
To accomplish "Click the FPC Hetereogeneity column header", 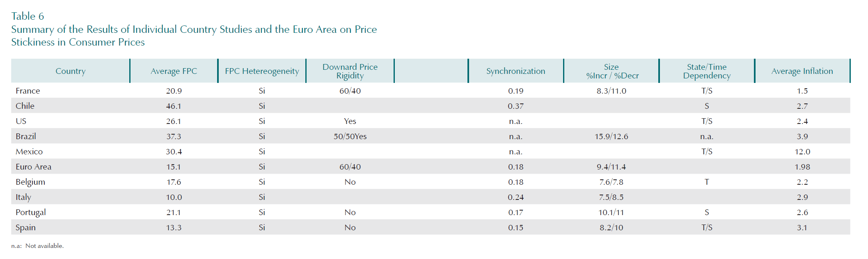I will (x=262, y=71).
